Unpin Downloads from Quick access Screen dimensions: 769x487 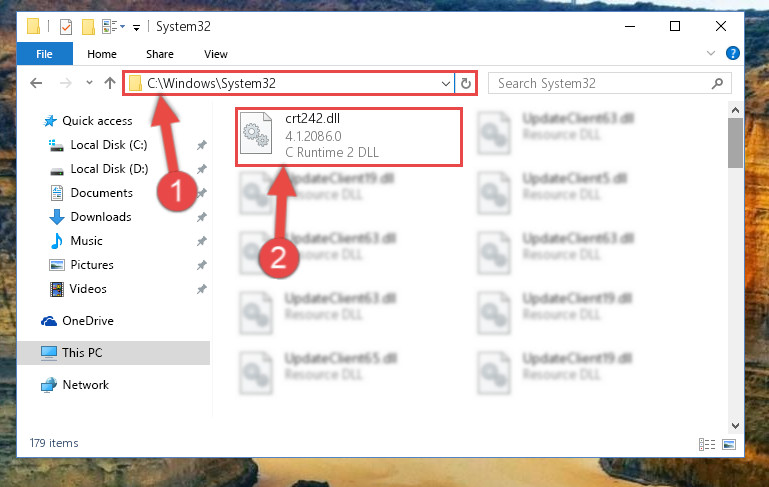pyautogui.click(x=201, y=217)
